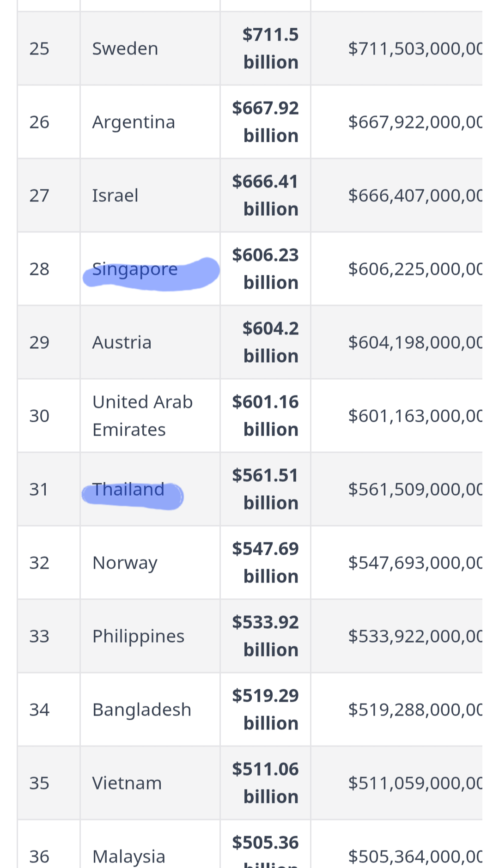The image size is (499, 868).
Task: Click the $561.51 billion Thailand figure
Action: (266, 489)
